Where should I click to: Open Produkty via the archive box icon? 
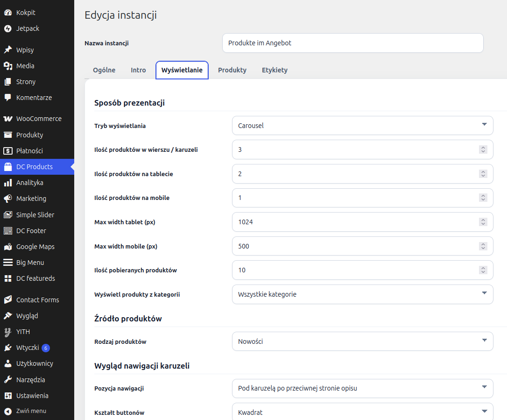tap(8, 135)
